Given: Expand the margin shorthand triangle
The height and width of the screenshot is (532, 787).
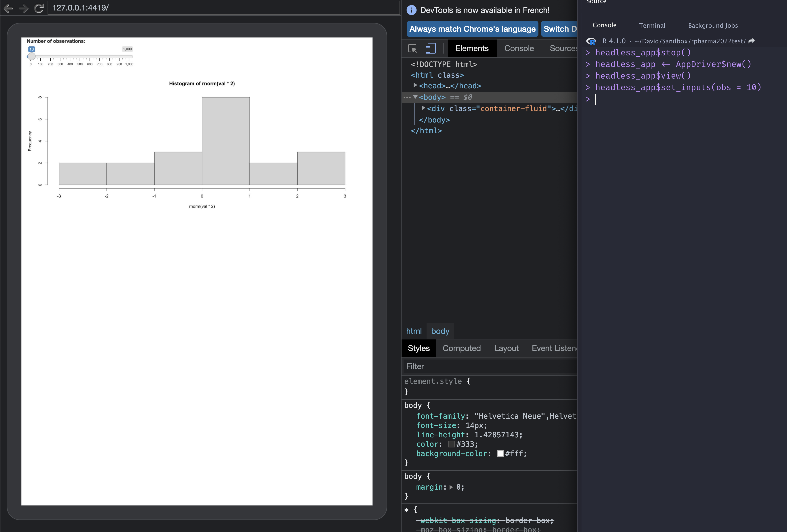Looking at the screenshot, I should pyautogui.click(x=451, y=487).
